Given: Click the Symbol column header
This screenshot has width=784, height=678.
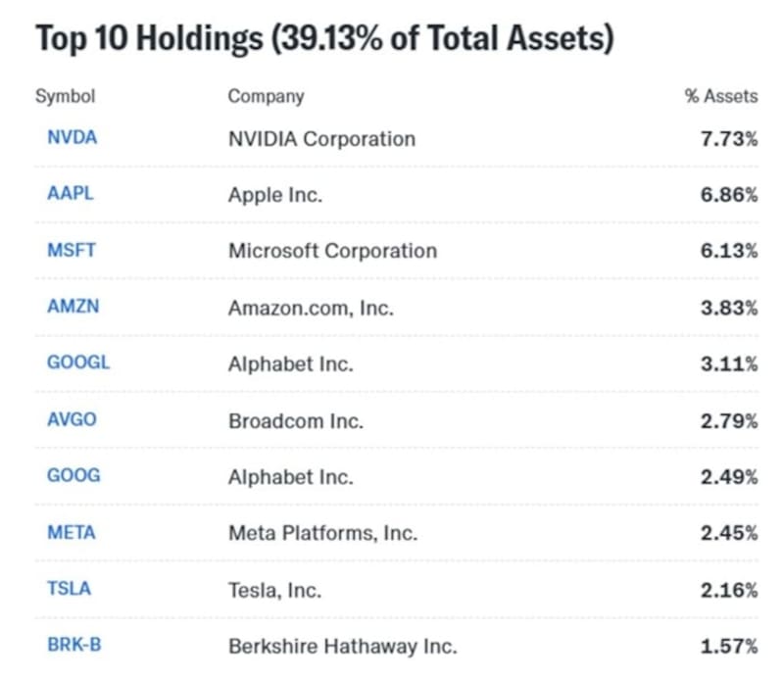Looking at the screenshot, I should pos(65,96).
